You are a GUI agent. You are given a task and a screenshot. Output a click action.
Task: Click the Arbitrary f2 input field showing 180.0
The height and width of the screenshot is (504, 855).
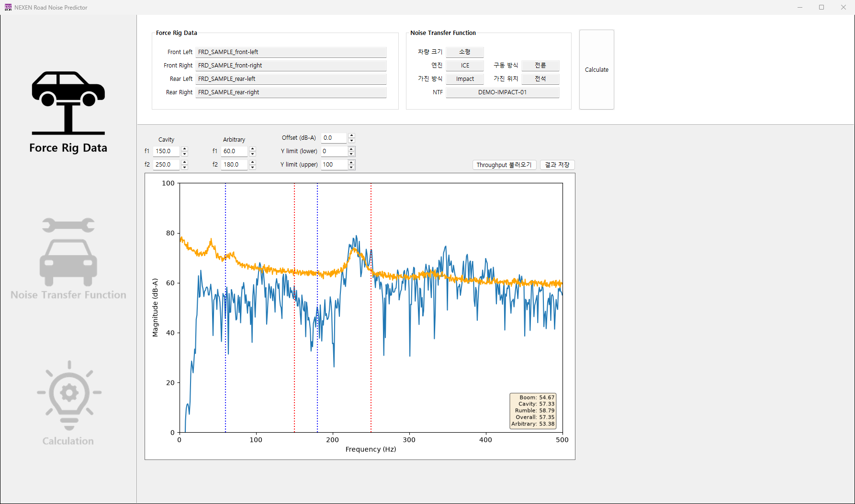235,165
